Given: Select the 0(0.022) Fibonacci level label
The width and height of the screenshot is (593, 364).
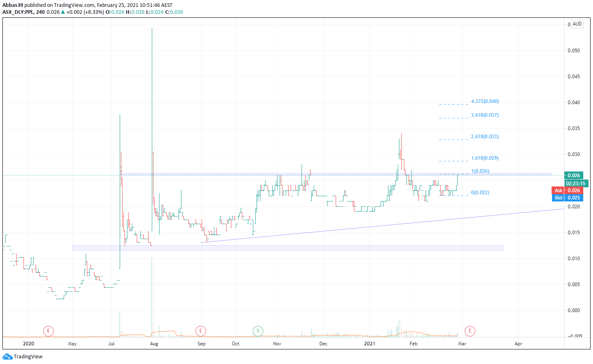Looking at the screenshot, I should (480, 193).
